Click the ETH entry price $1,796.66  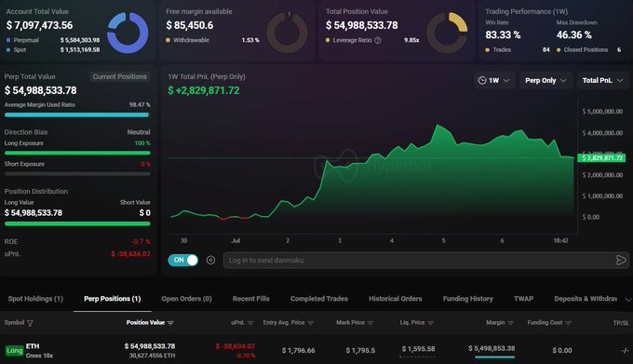coord(298,351)
